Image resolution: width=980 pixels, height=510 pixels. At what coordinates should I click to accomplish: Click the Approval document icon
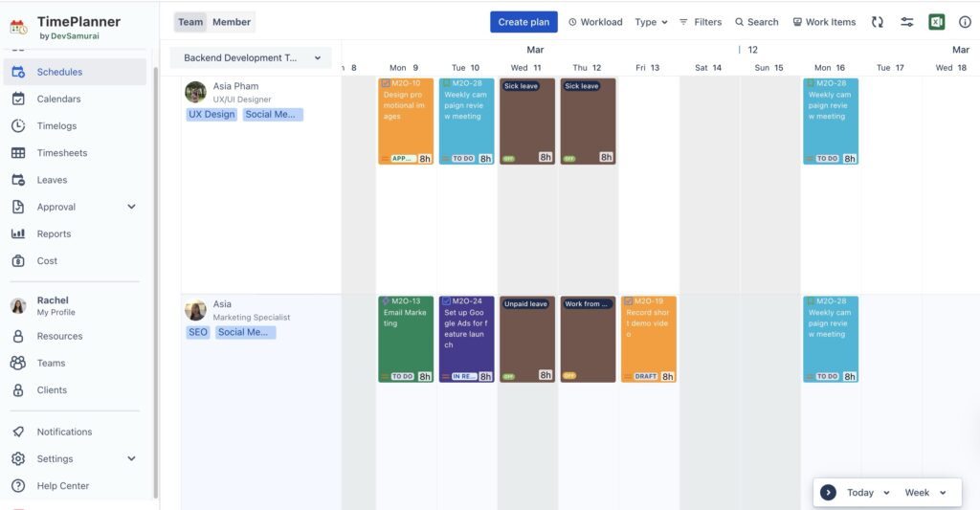pos(18,207)
